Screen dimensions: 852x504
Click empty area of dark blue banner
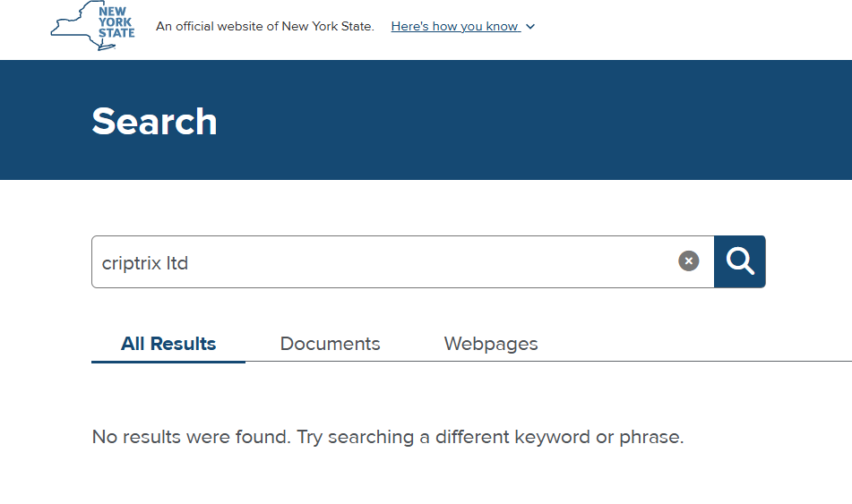tap(538, 121)
